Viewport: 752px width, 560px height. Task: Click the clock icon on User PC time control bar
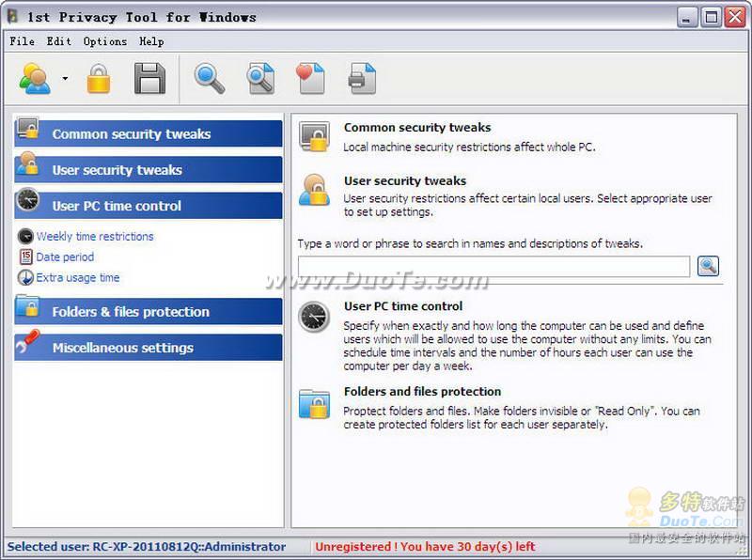pos(28,199)
